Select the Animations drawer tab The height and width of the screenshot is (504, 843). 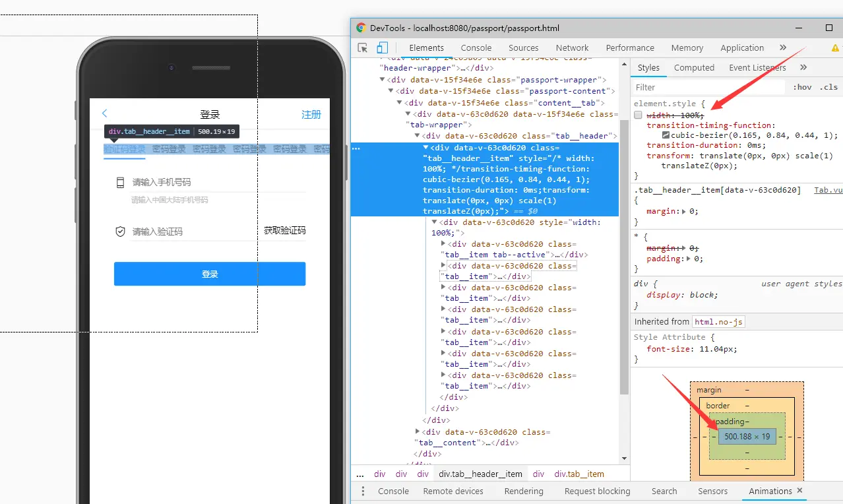coord(770,491)
